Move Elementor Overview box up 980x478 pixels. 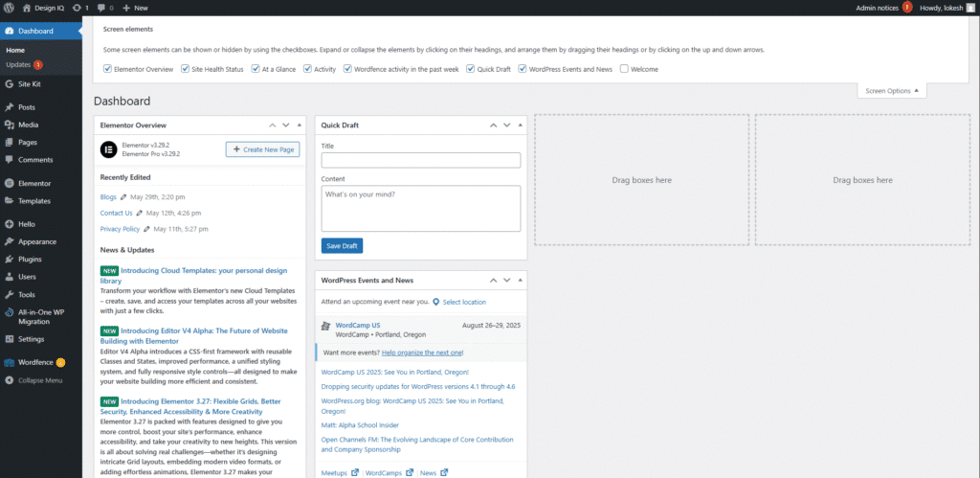coord(273,125)
